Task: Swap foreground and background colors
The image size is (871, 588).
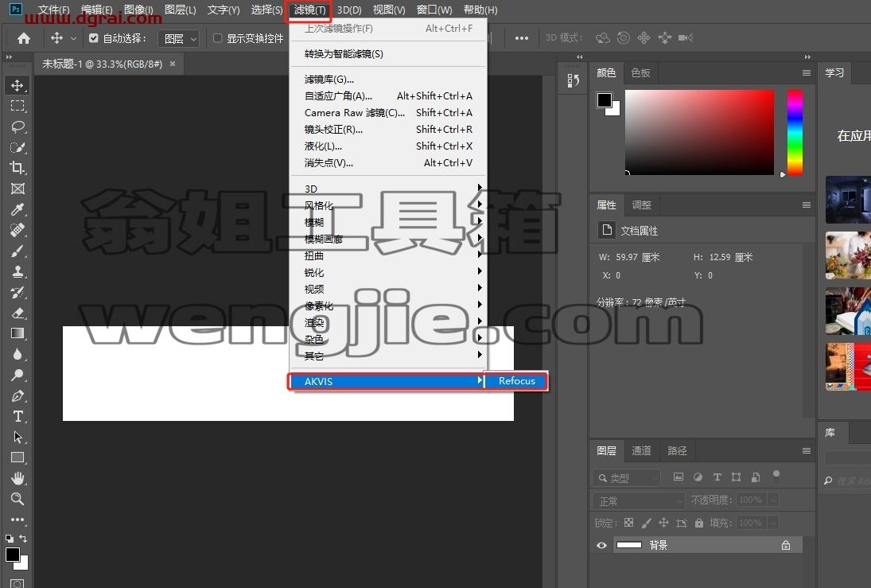Action: (x=23, y=538)
